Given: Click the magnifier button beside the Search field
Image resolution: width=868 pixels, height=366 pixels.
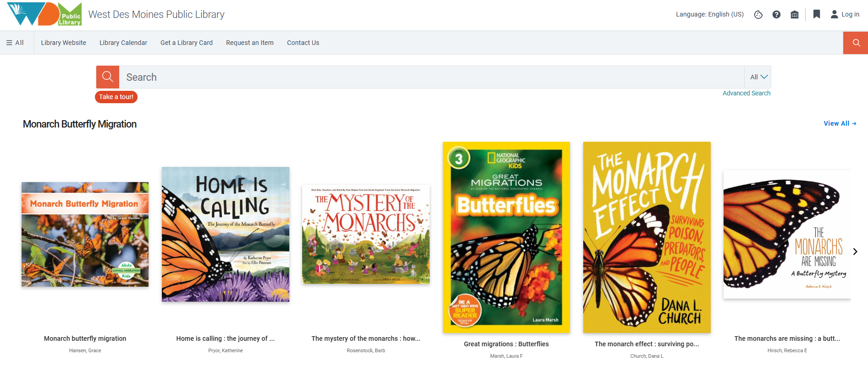Looking at the screenshot, I should [x=108, y=77].
